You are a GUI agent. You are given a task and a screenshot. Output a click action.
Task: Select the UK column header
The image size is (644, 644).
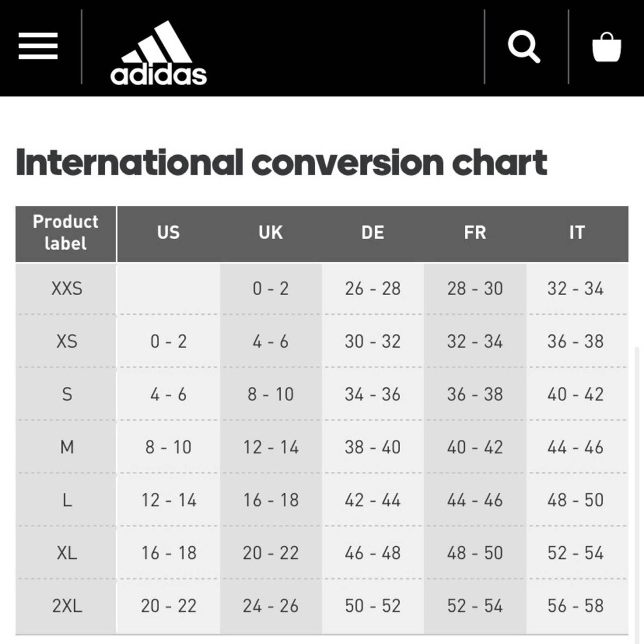pos(270,233)
